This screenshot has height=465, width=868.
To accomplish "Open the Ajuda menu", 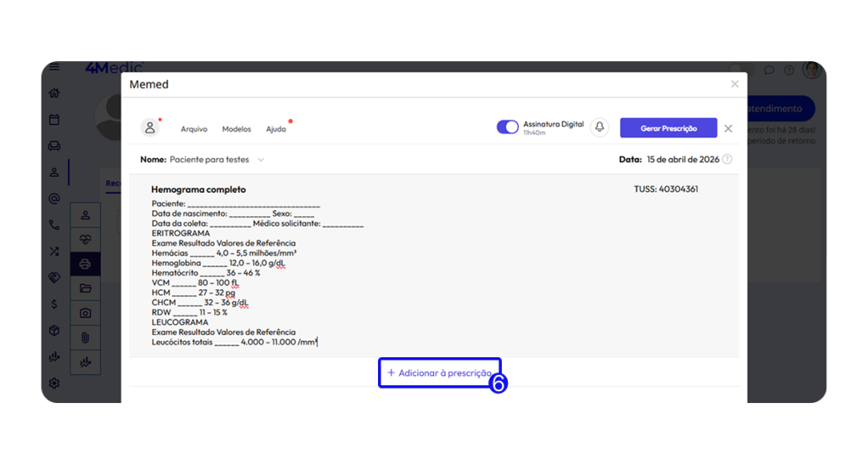I will (x=275, y=129).
